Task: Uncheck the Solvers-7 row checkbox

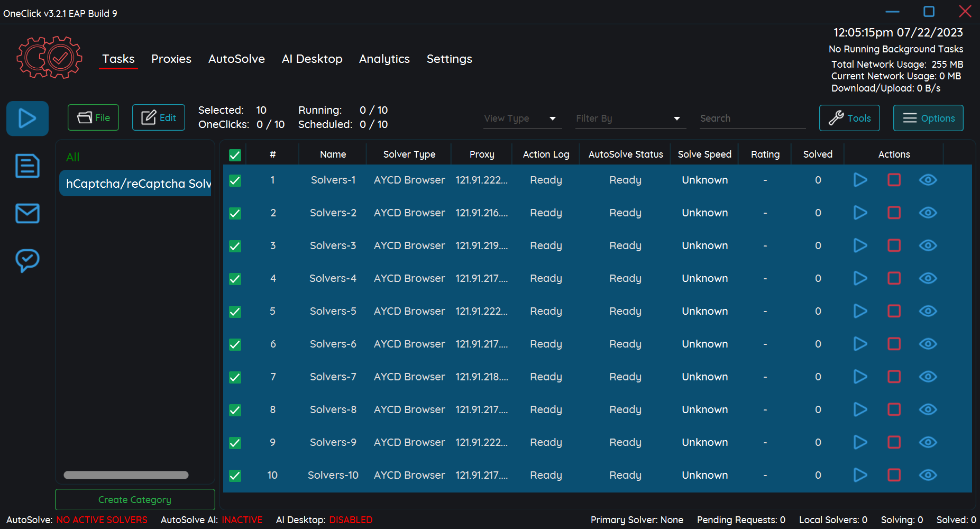Action: coord(235,378)
